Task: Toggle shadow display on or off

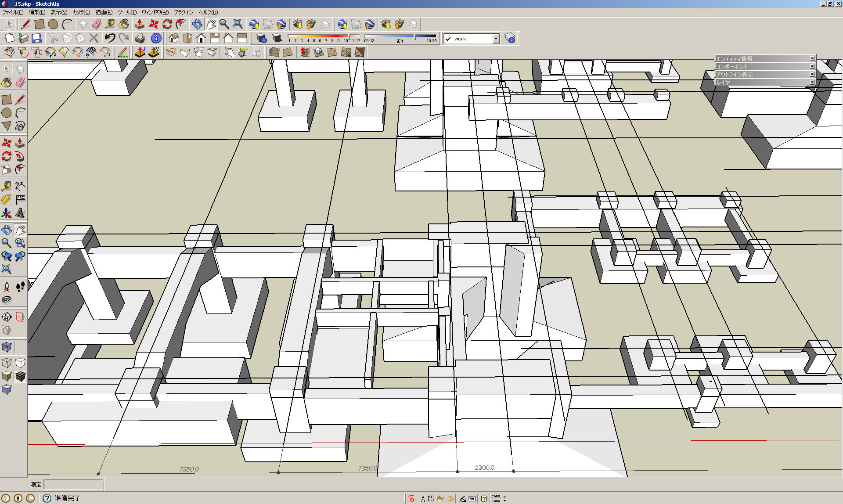Action: pos(277,38)
